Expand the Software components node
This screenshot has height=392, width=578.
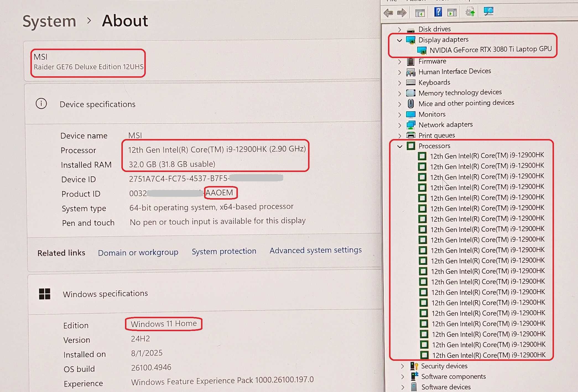point(403,377)
